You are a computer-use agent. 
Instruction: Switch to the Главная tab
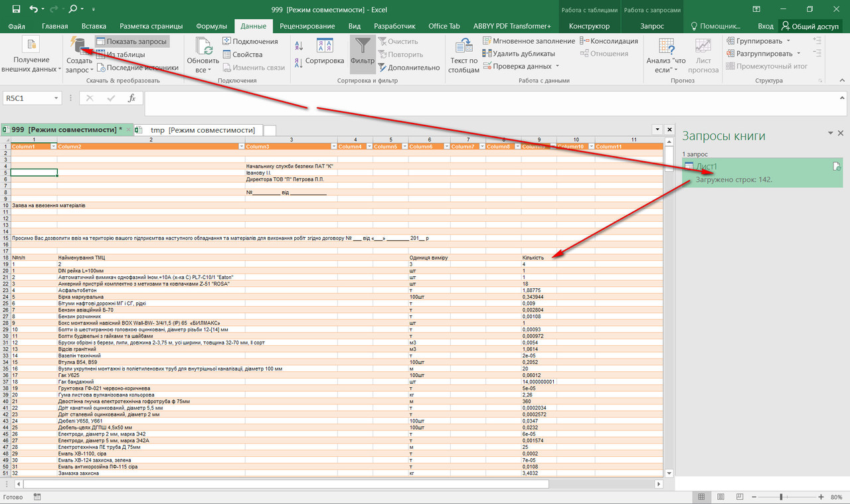click(x=55, y=26)
